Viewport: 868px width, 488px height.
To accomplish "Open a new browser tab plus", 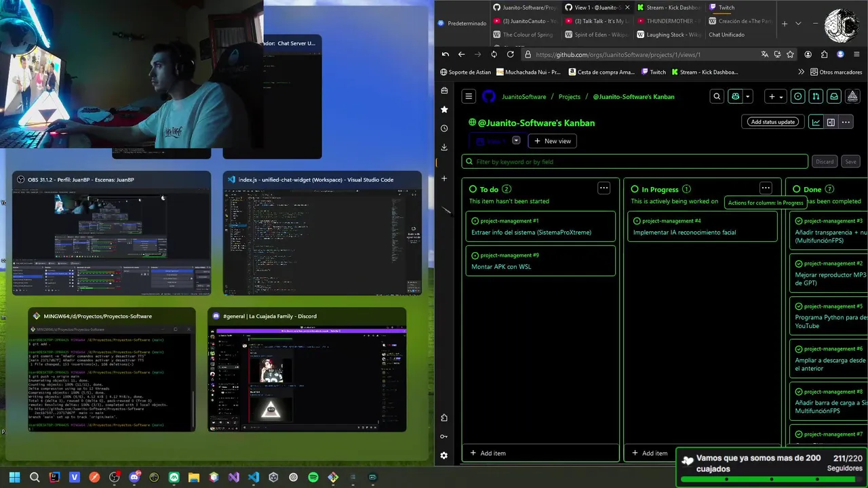I will 785,23.
